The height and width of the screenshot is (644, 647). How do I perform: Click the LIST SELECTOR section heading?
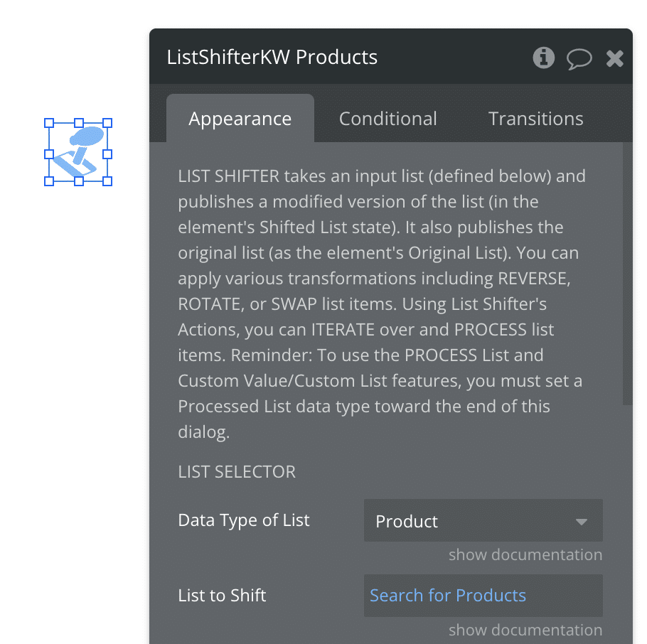236,471
